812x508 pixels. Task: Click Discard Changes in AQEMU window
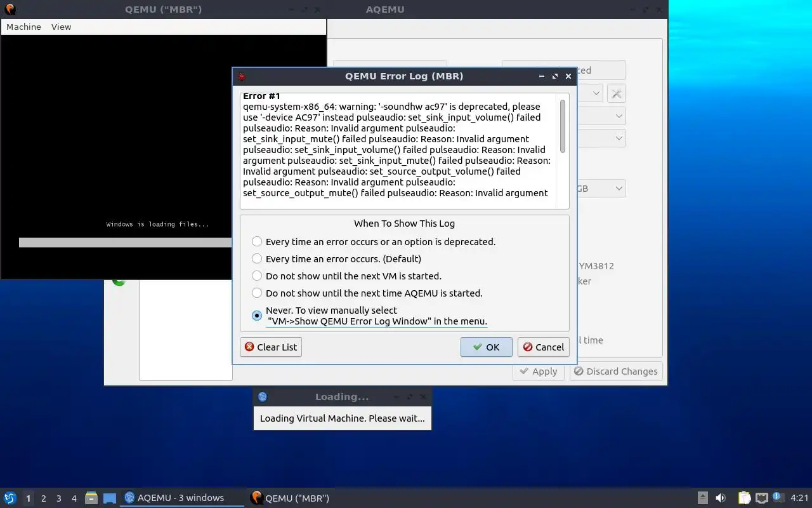click(x=615, y=371)
